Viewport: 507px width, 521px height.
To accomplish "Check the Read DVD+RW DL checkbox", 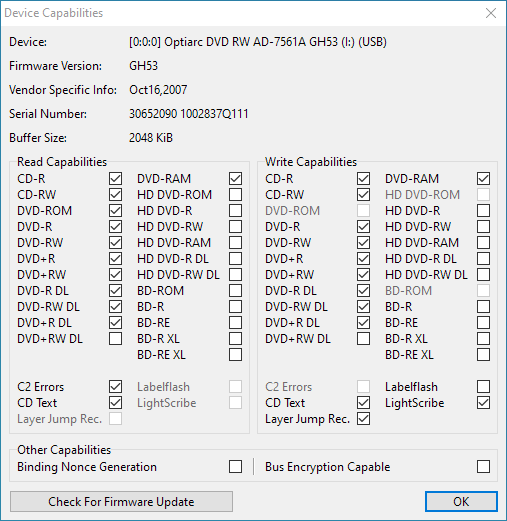I will 115,339.
